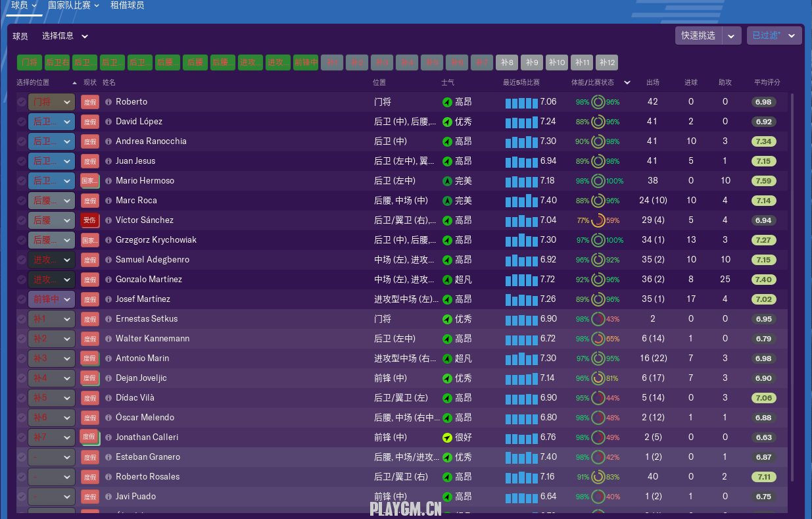
Task: Toggle the selection checkmark for David López
Action: 22,122
